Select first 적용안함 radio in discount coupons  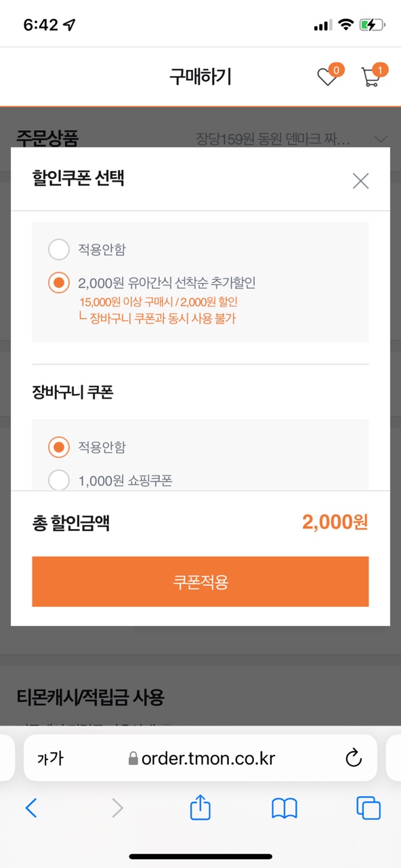59,250
